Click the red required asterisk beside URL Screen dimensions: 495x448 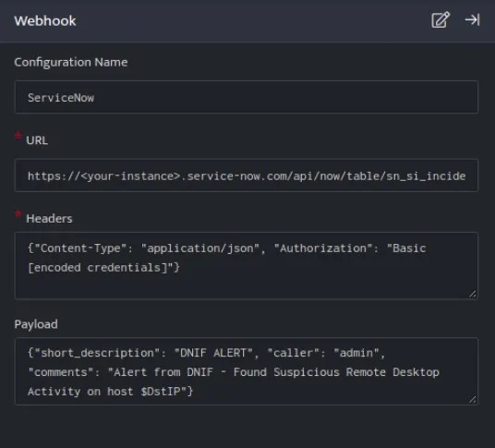[x=18, y=136]
